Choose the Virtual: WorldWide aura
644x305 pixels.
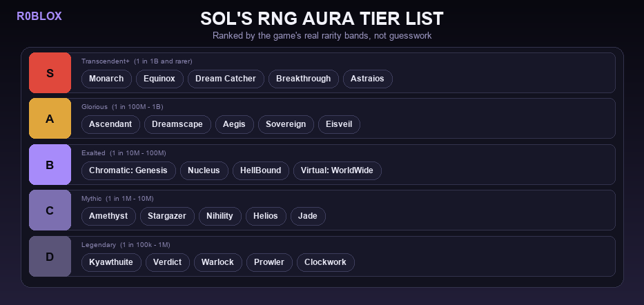point(338,170)
